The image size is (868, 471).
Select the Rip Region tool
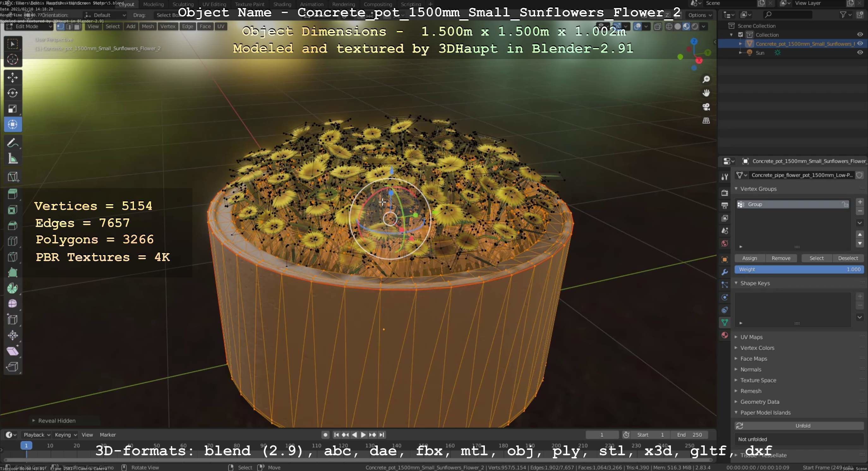[x=13, y=366]
